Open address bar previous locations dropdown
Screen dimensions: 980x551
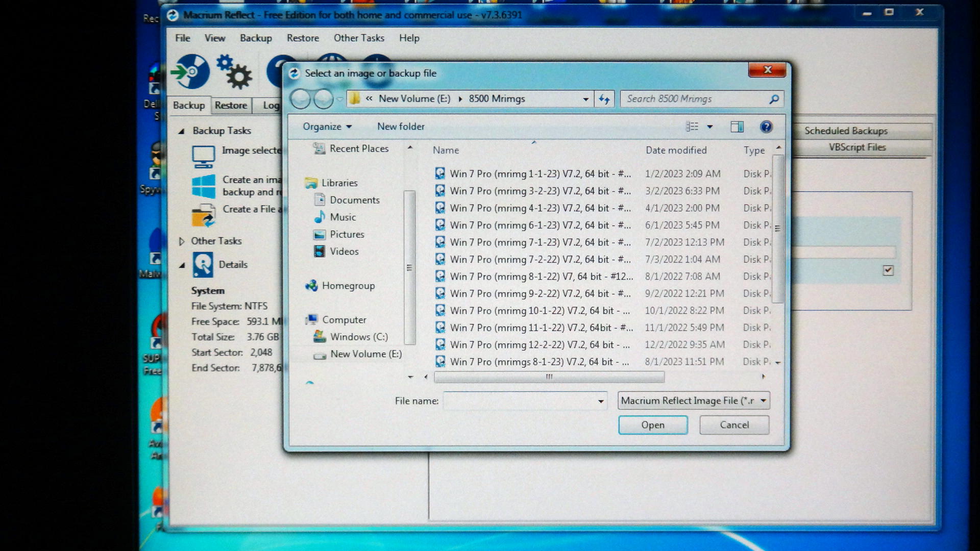click(586, 99)
